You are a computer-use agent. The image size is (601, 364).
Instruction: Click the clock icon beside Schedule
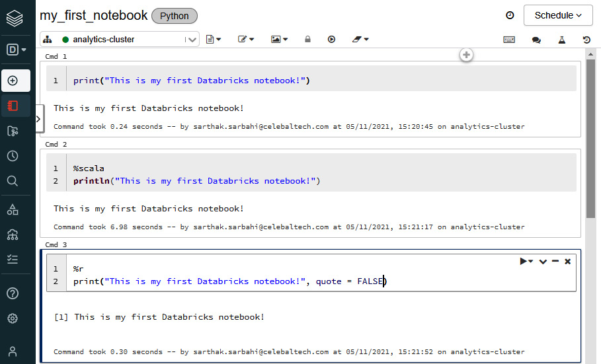(510, 15)
